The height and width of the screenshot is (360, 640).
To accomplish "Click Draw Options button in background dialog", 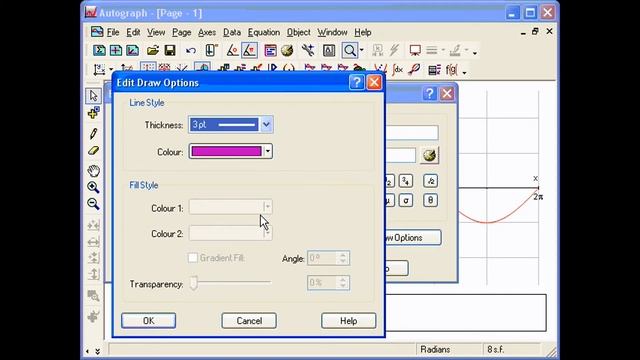I will pos(412,238).
